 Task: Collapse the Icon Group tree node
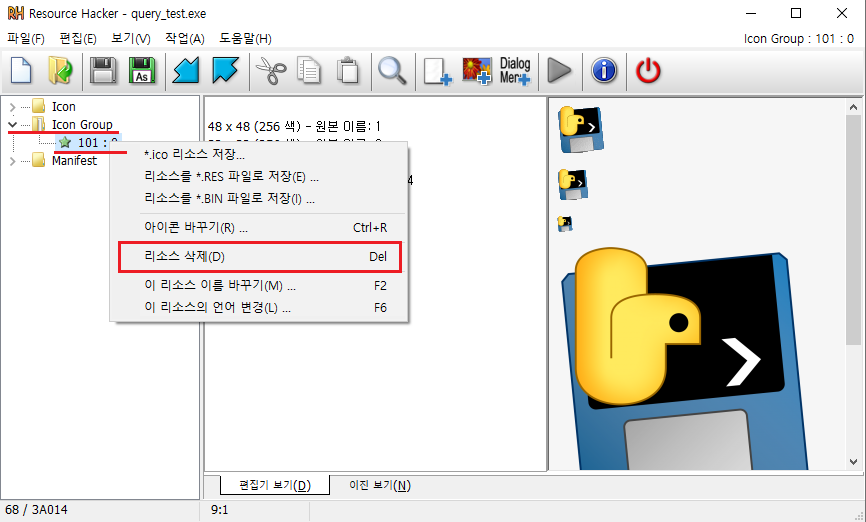(x=12, y=124)
